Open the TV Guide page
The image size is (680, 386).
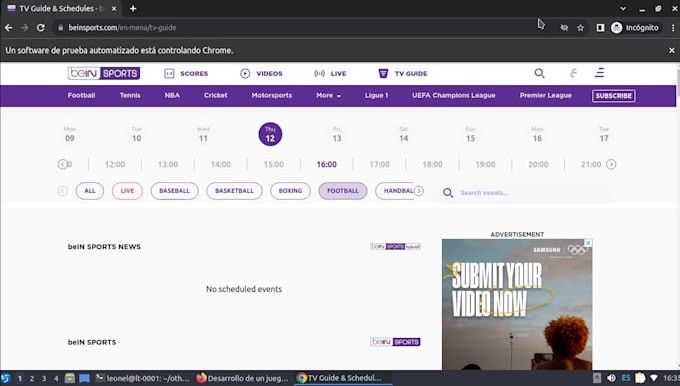click(x=403, y=74)
